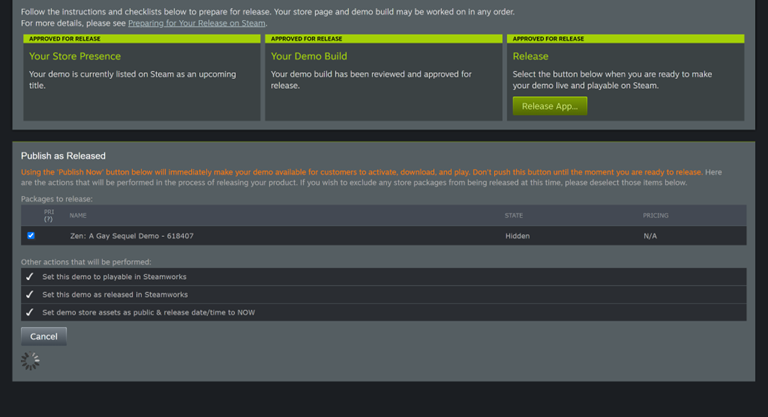The height and width of the screenshot is (417, 768).
Task: Click the Your Store Presence heading
Action: (x=75, y=56)
